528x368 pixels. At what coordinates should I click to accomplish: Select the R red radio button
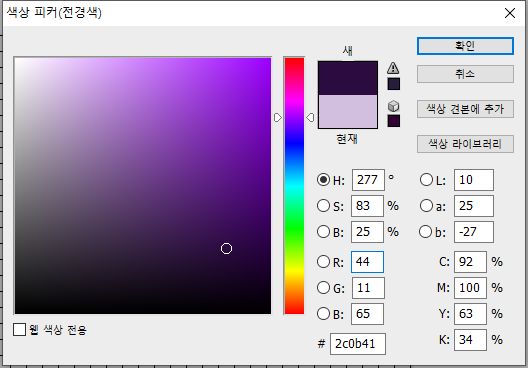323,262
